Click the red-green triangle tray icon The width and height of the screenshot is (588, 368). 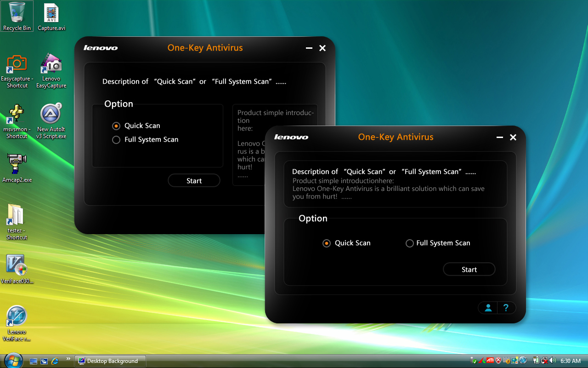pos(482,361)
